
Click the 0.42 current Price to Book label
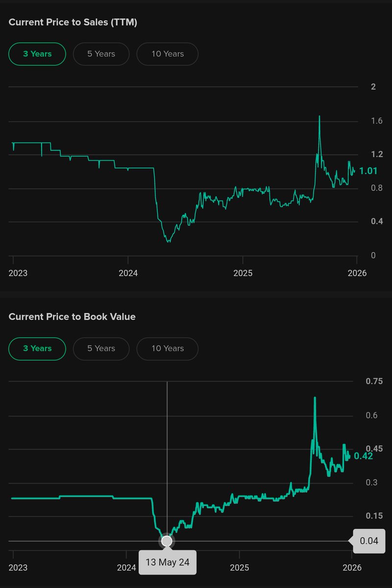pyautogui.click(x=364, y=456)
